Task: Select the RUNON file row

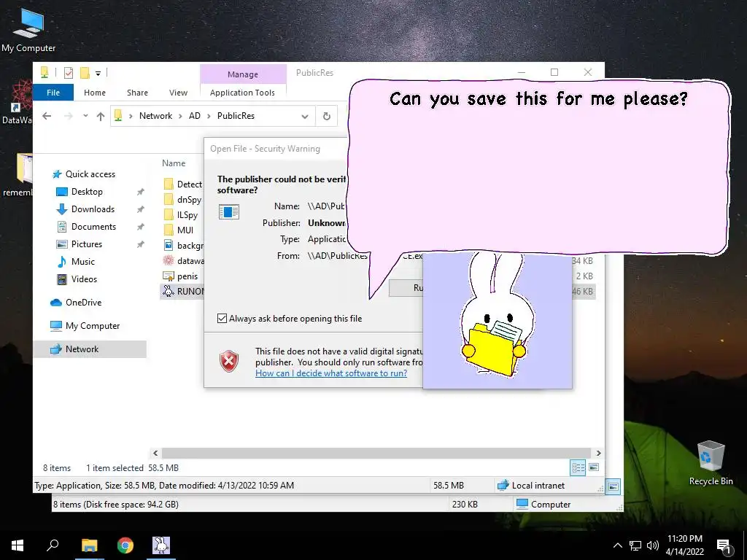Action: tap(183, 291)
